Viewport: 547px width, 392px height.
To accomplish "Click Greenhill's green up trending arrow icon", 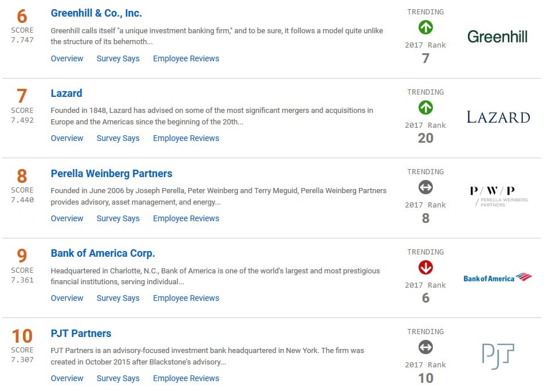I will pyautogui.click(x=425, y=27).
